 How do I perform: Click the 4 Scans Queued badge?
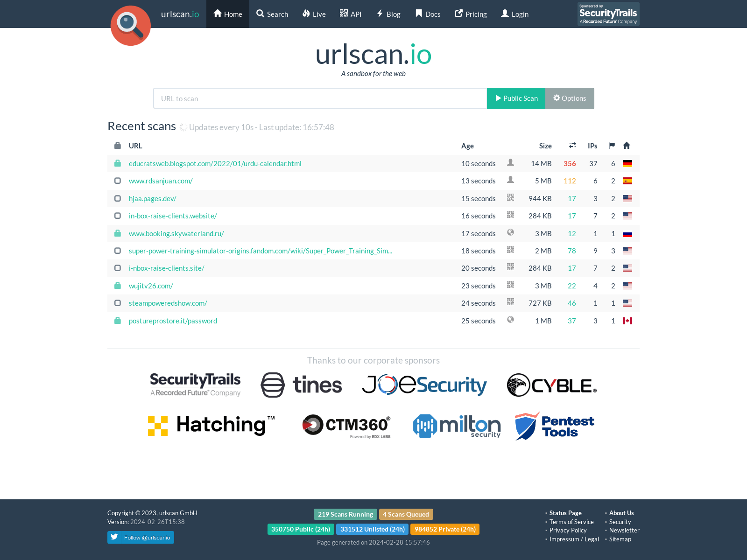click(x=406, y=514)
